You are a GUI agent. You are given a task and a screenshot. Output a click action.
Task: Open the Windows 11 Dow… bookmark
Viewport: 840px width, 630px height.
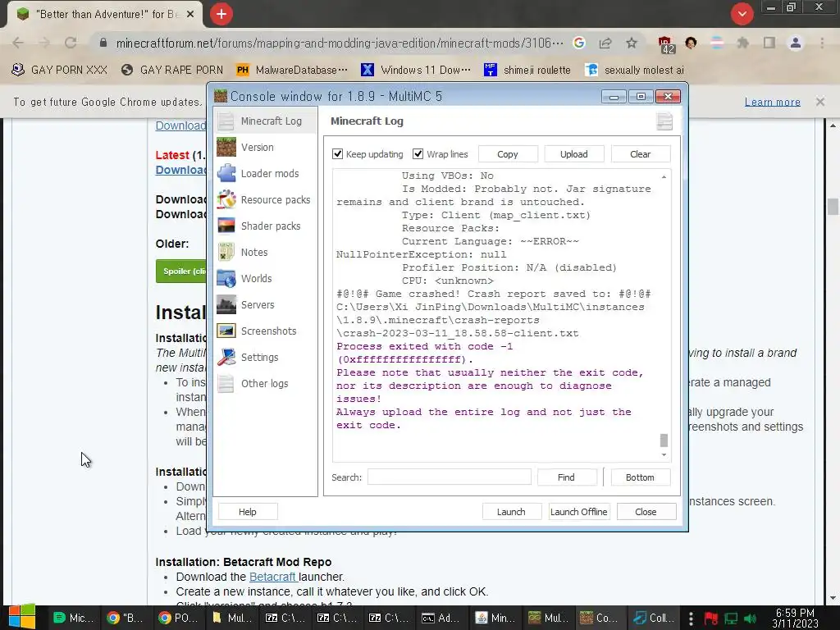coord(416,70)
